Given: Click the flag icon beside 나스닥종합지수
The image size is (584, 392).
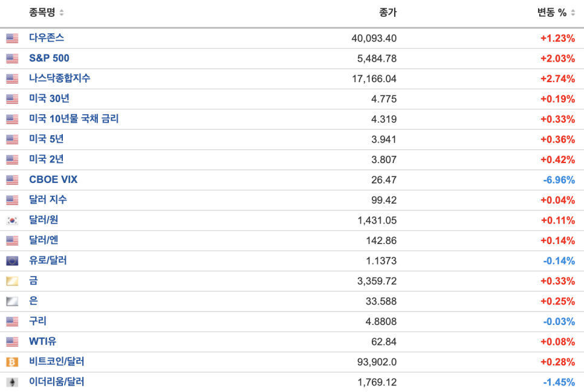Looking at the screenshot, I should [x=12, y=79].
